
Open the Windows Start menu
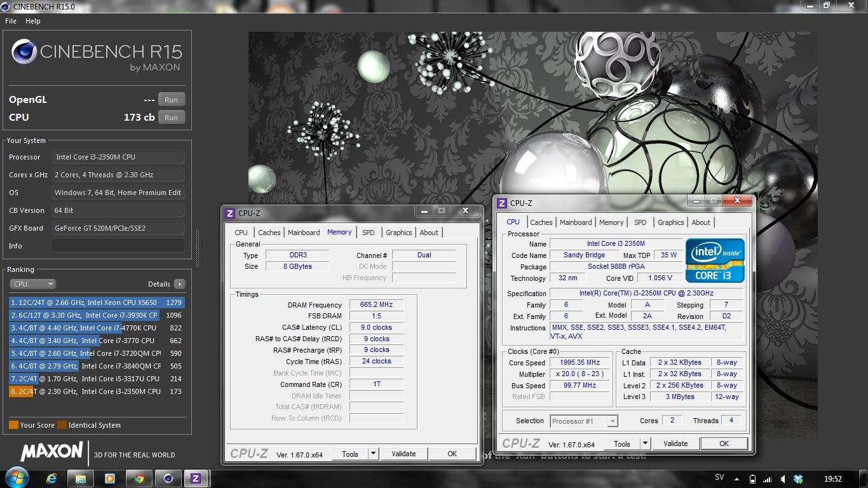pos(16,478)
